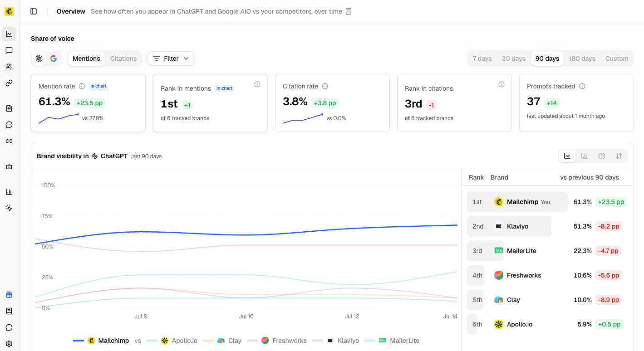This screenshot has height=351, width=644.
Task: Select the Freshworks row in brand ranking
Action: 547,275
